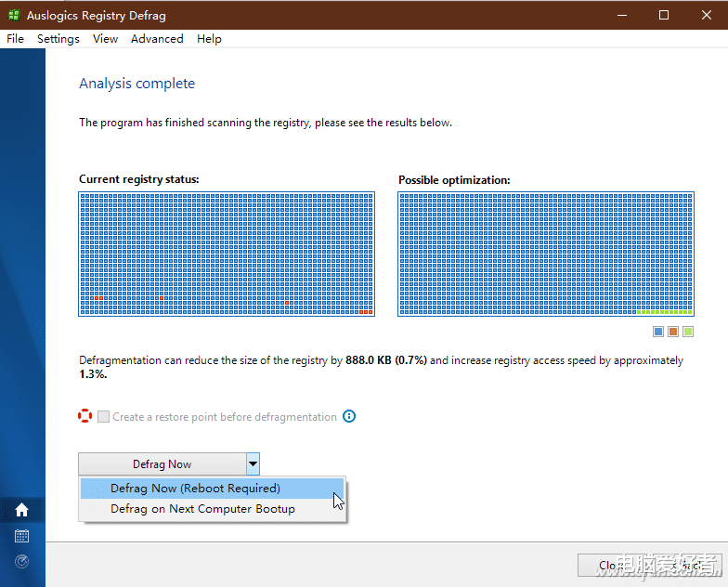
Task: Open the Help menu
Action: pyautogui.click(x=209, y=39)
